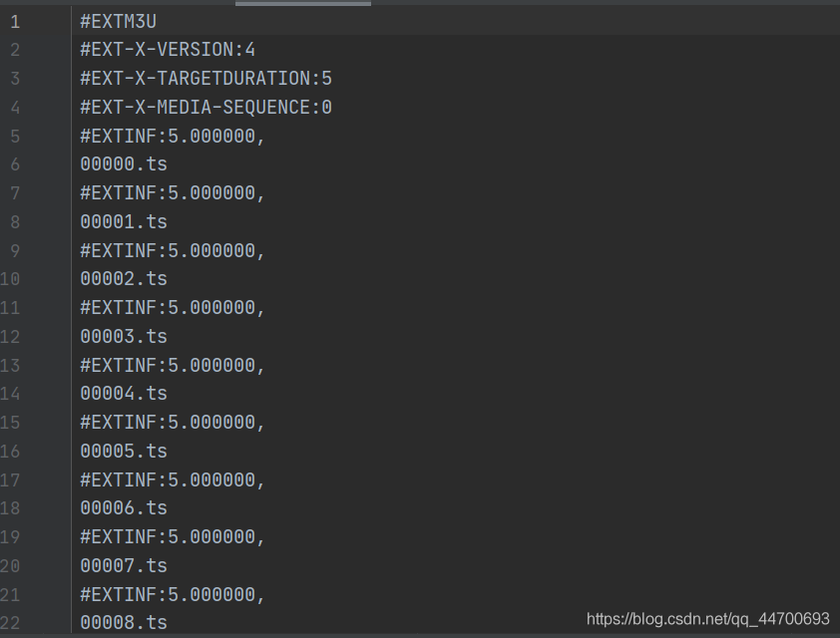
Task: Click gutter line number 10
Action: coord(10,279)
